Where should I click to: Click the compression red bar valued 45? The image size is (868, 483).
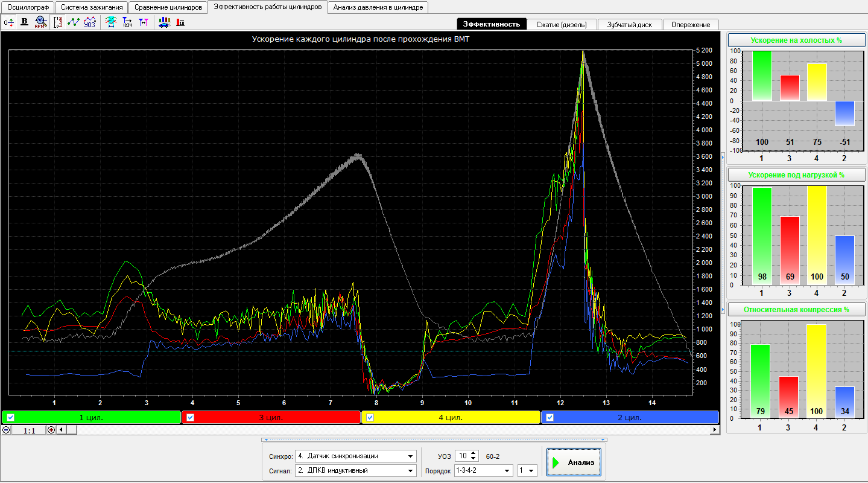(x=789, y=397)
